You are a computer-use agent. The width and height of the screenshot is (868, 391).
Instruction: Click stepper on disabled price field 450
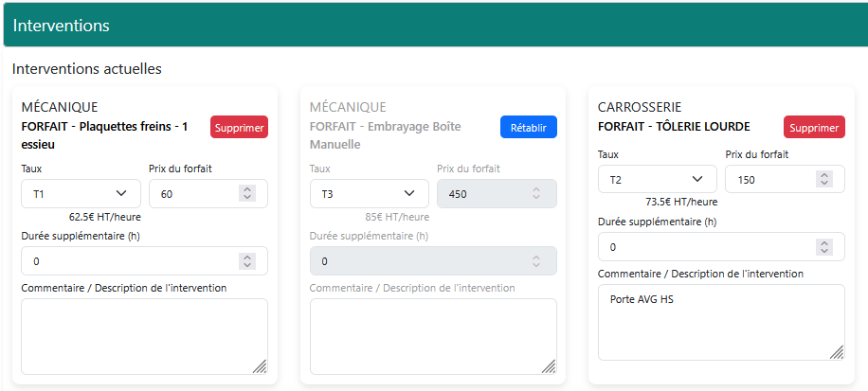coord(537,193)
